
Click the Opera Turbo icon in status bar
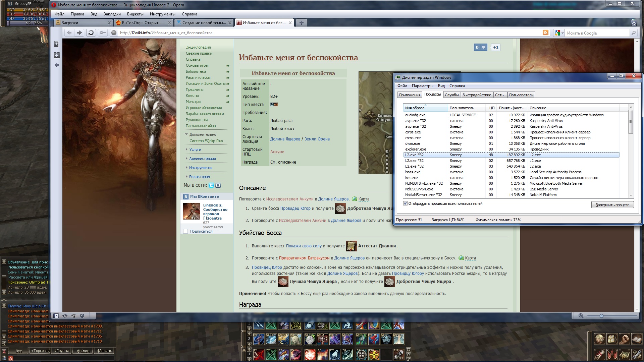point(82,315)
